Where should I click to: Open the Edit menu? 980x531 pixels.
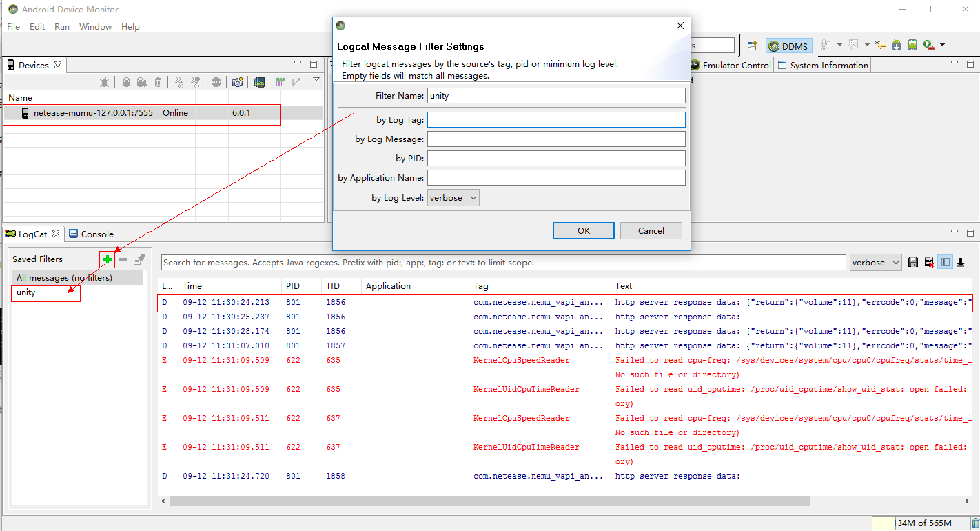(37, 26)
